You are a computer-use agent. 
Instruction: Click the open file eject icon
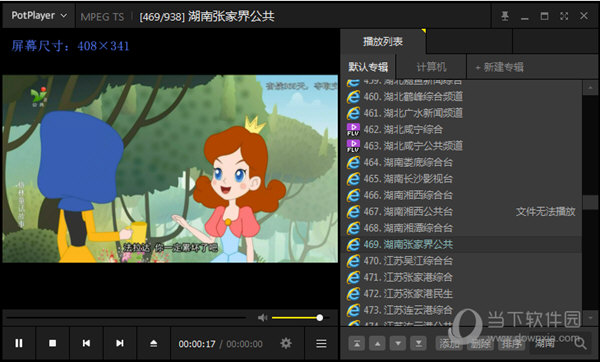pos(153,343)
